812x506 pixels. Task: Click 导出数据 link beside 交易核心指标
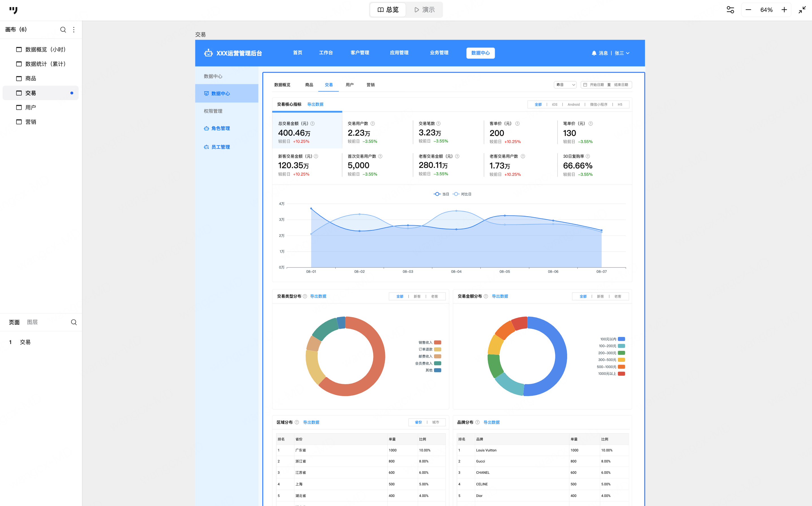click(x=315, y=104)
